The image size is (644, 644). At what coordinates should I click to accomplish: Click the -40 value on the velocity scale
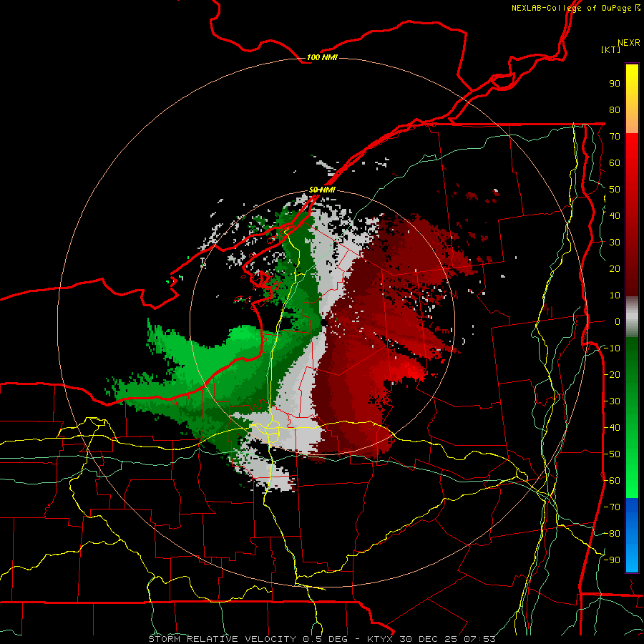(612, 428)
